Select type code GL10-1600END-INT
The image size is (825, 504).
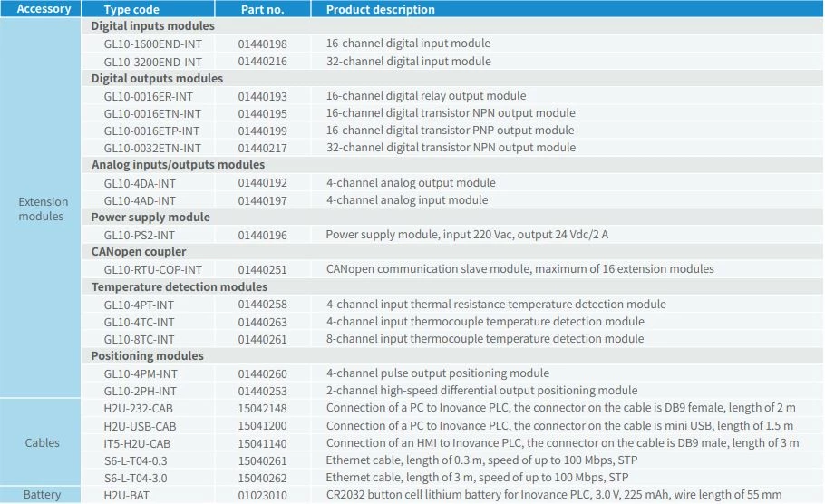point(152,44)
